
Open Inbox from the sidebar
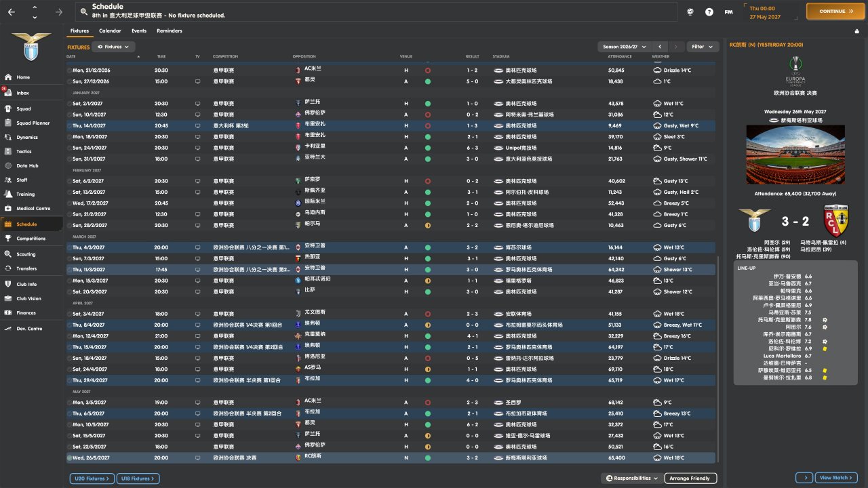[x=23, y=93]
